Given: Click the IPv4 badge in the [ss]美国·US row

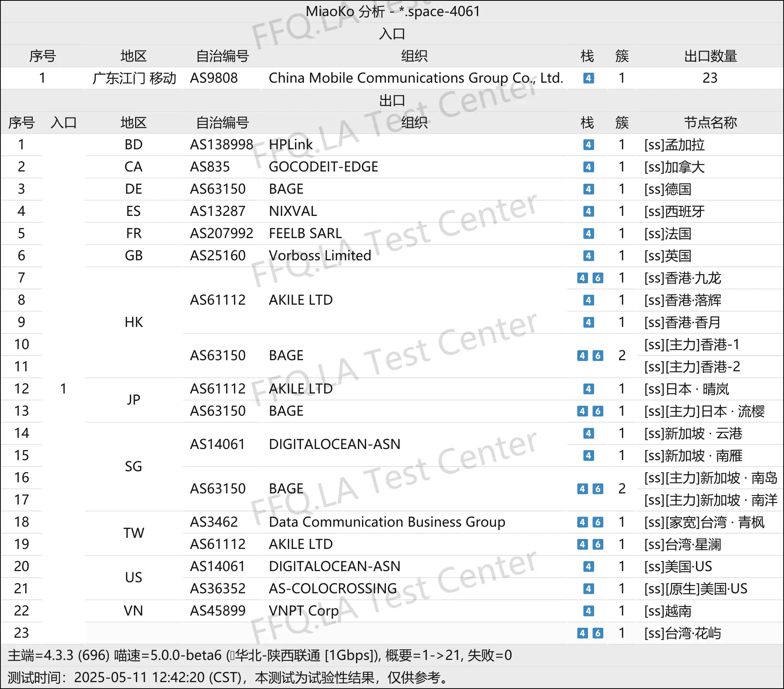Looking at the screenshot, I should click(588, 567).
